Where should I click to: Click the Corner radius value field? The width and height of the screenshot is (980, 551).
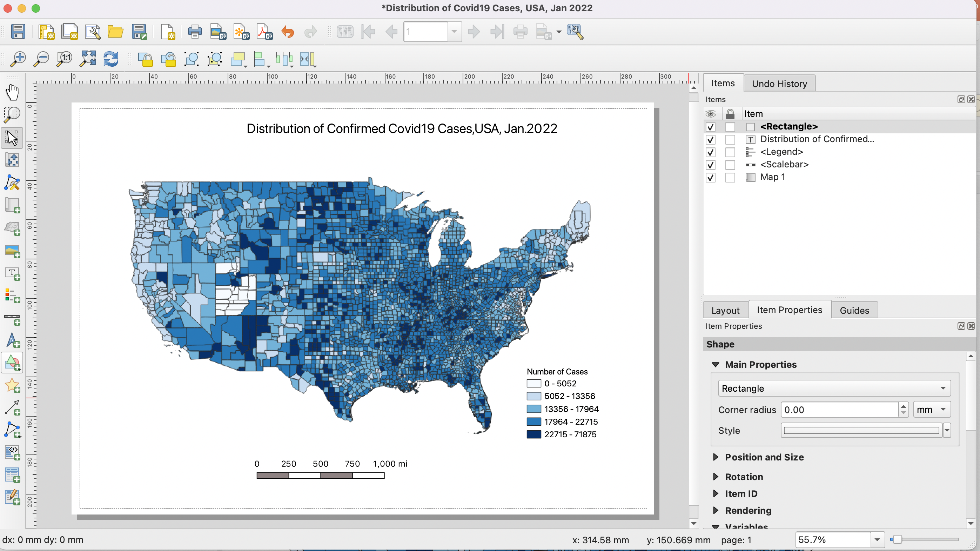(x=840, y=410)
